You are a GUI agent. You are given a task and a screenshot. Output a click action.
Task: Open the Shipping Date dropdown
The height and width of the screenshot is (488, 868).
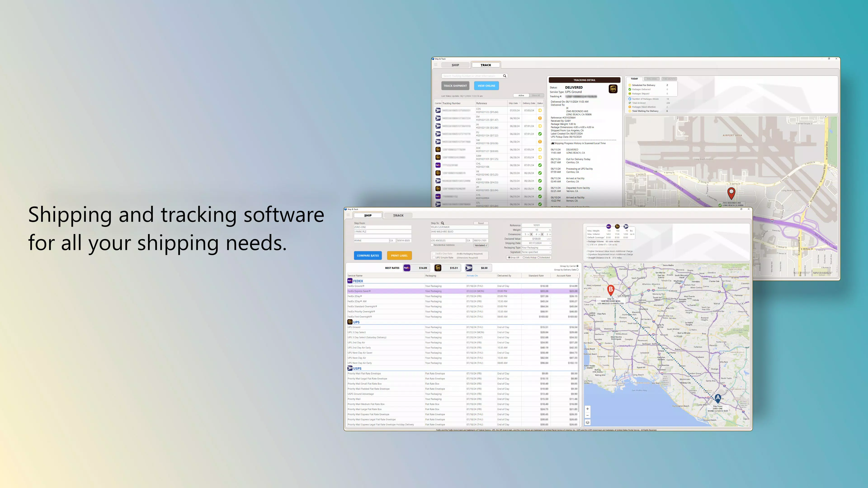coord(536,243)
